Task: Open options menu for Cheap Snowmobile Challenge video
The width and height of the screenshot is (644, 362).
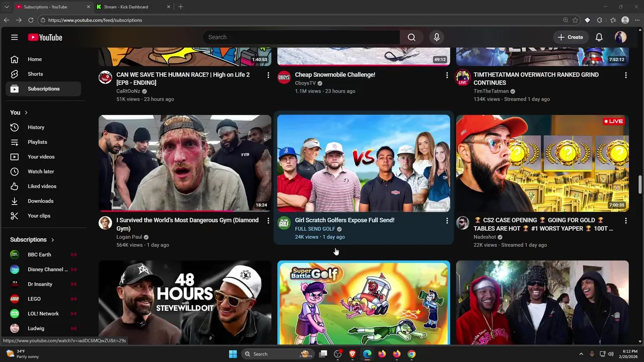Action: (447, 75)
